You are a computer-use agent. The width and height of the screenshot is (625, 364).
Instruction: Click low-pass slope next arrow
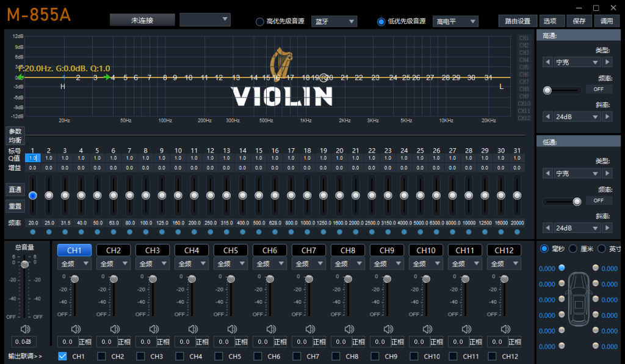(607, 228)
